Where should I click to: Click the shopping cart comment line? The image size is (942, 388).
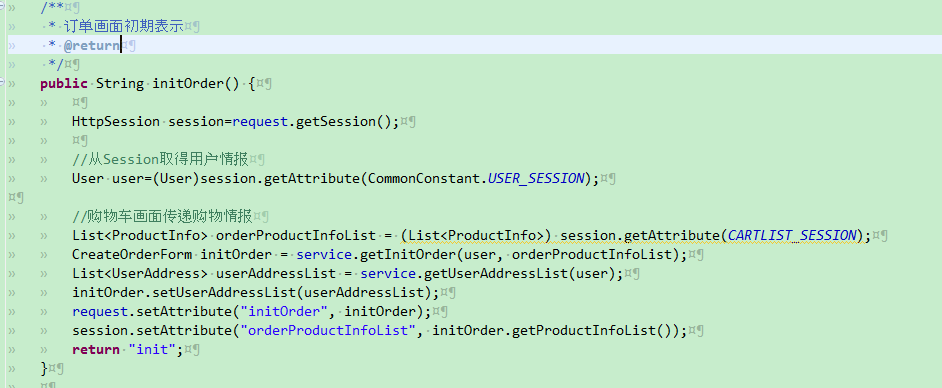point(162,216)
